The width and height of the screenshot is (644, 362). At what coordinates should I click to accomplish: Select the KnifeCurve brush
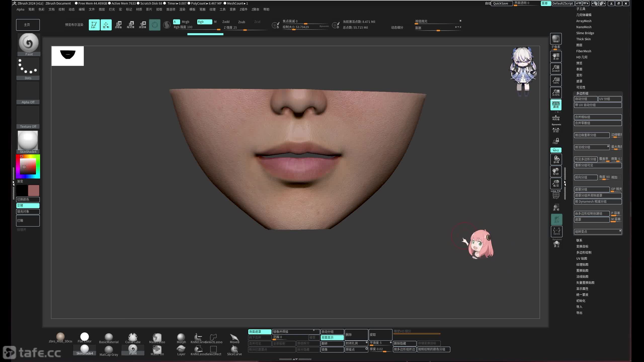[x=198, y=338]
